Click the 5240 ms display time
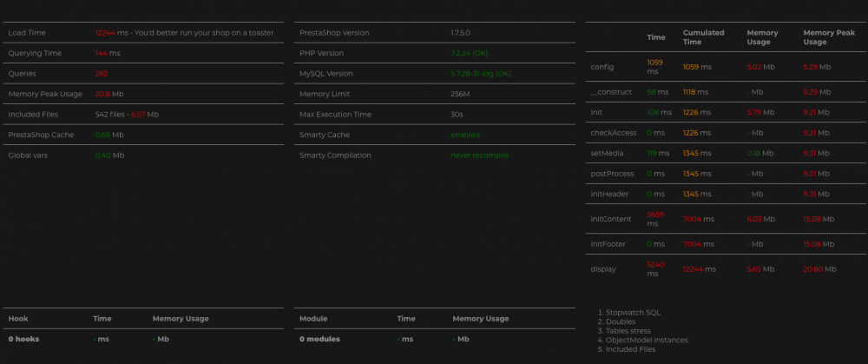 point(655,269)
